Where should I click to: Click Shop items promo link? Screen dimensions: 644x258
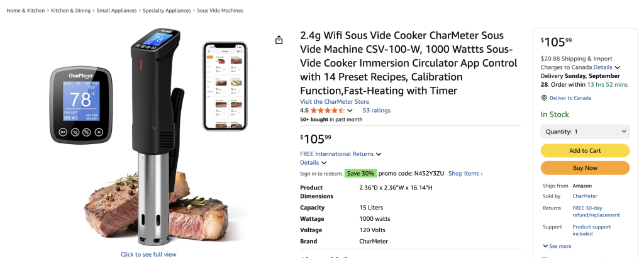pos(465,174)
